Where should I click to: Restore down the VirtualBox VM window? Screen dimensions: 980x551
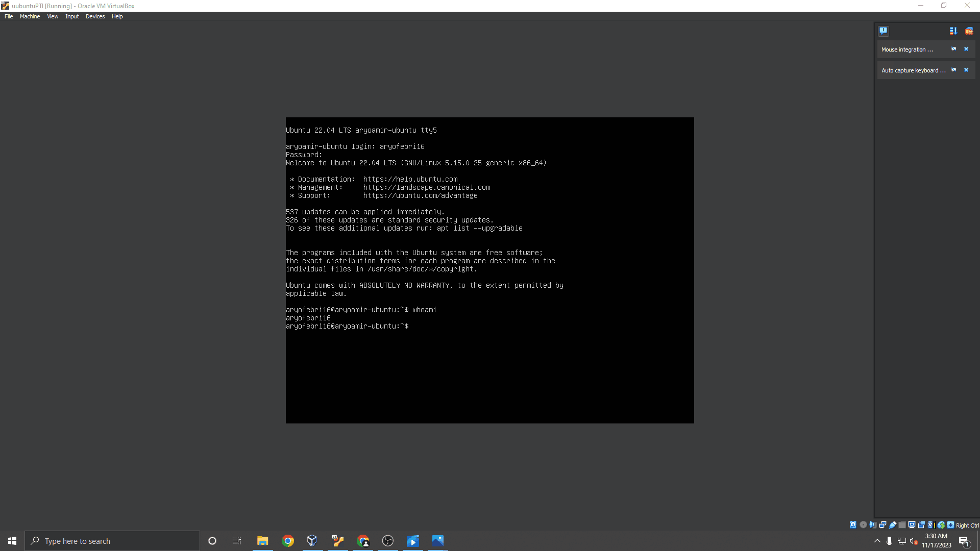(944, 6)
